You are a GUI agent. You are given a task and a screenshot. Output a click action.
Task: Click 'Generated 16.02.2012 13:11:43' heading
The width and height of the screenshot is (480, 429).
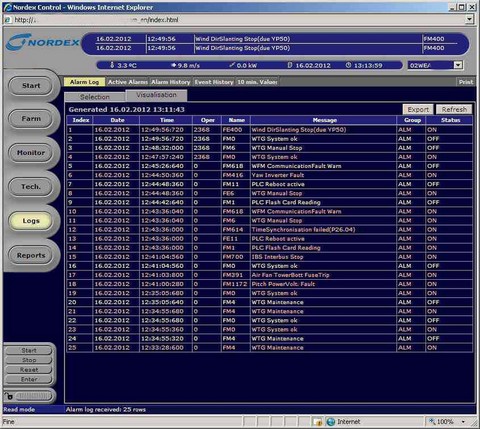pyautogui.click(x=126, y=109)
